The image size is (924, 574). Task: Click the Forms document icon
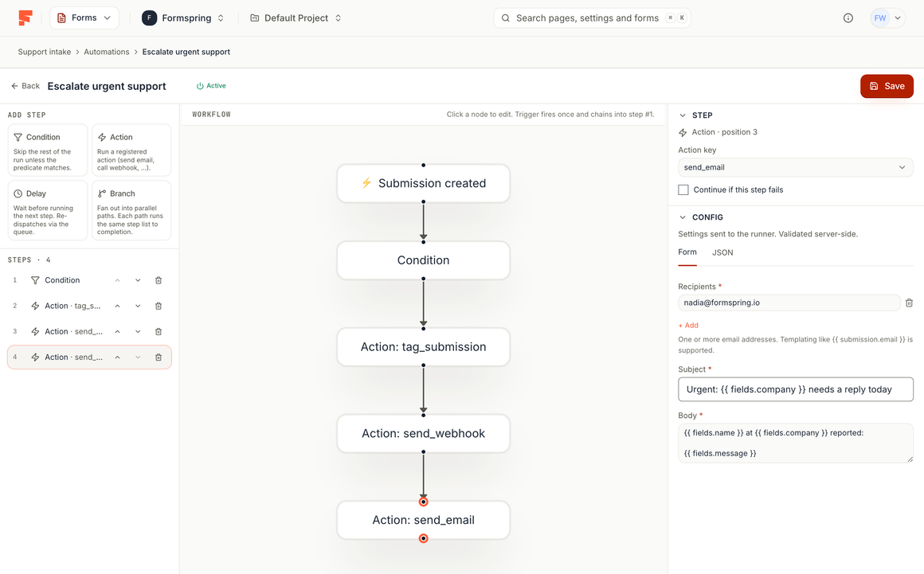point(61,18)
